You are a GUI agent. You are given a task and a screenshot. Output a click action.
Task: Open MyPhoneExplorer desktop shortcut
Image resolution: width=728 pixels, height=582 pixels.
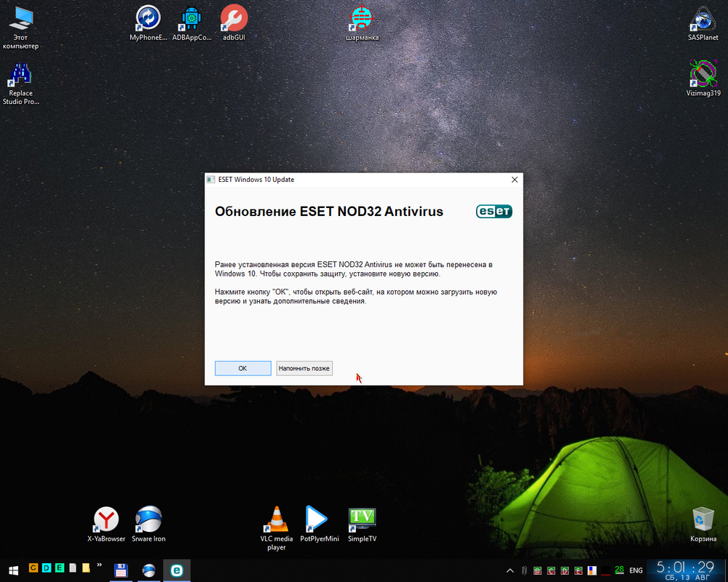(x=148, y=23)
